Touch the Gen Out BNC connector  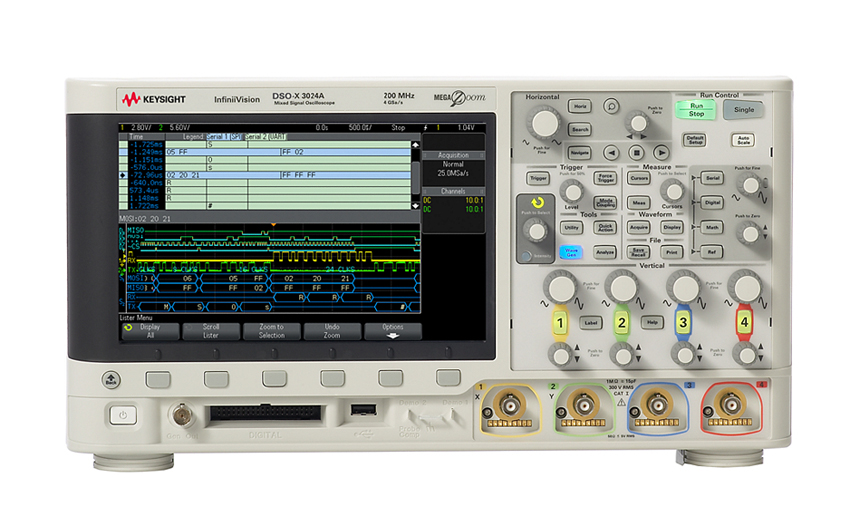pyautogui.click(x=182, y=415)
